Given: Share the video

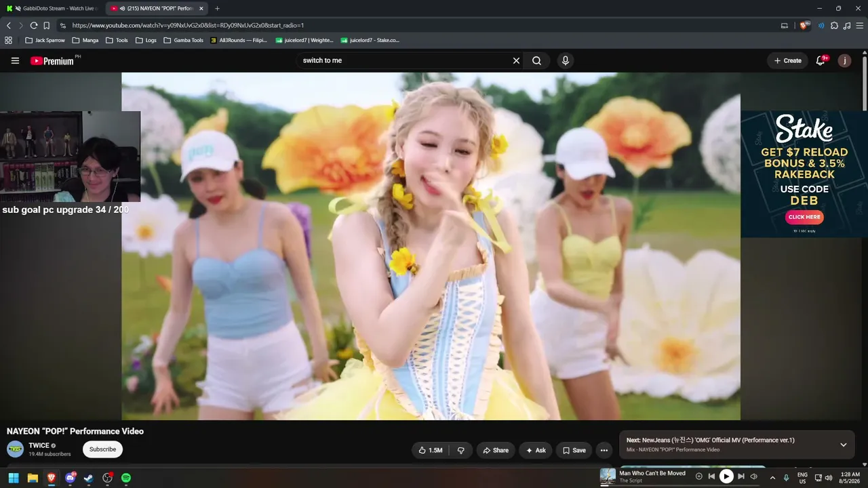Looking at the screenshot, I should 496,450.
